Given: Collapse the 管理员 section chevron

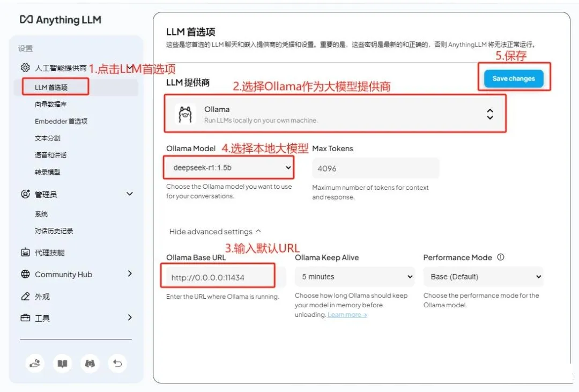Looking at the screenshot, I should [x=130, y=194].
